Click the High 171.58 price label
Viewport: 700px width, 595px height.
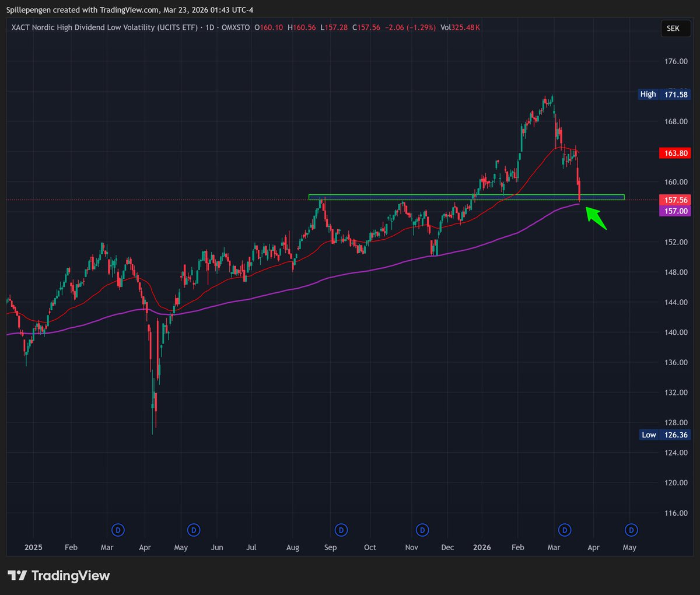(664, 94)
